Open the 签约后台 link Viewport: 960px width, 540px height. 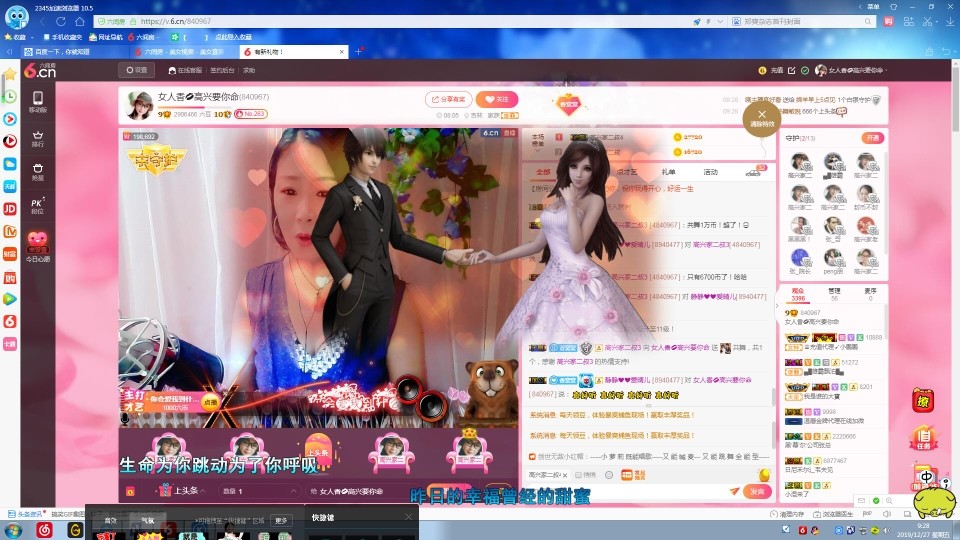pos(222,70)
